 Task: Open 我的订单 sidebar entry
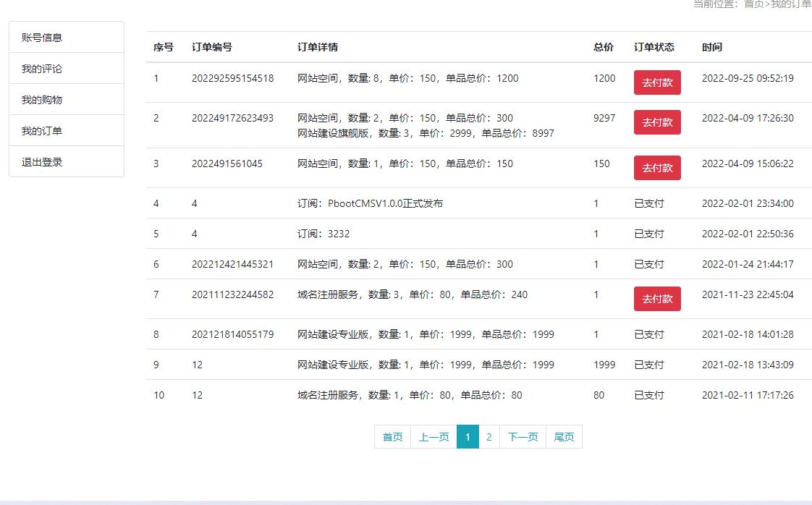(x=42, y=131)
